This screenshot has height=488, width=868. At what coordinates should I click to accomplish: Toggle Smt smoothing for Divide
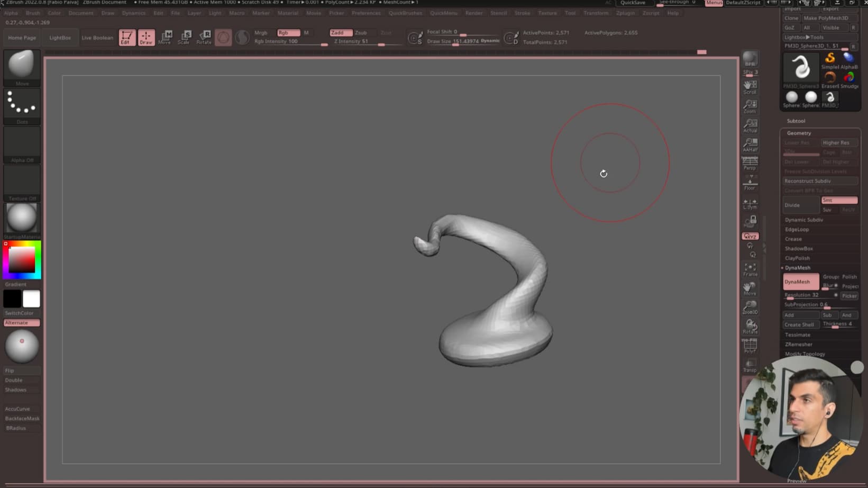(x=839, y=200)
